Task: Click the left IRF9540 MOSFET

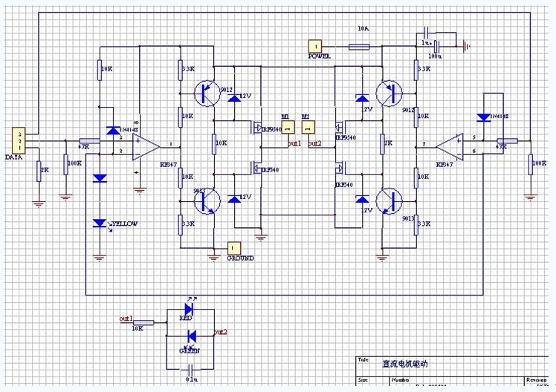Action: (x=256, y=128)
